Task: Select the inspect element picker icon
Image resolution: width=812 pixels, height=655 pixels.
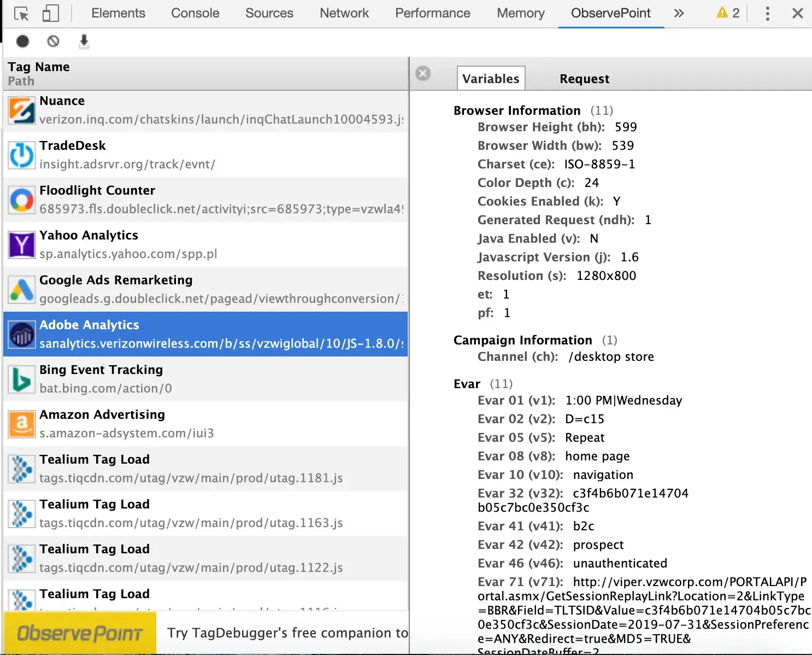Action: [x=21, y=14]
